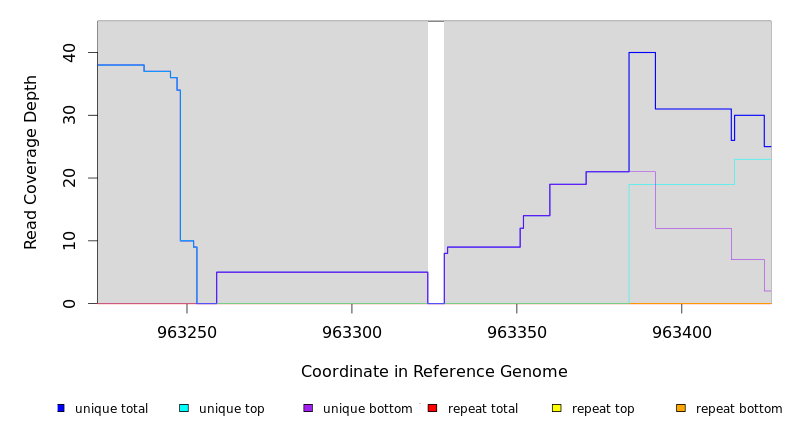This screenshot has width=792, height=432.
Task: Click the purple unique bottom legend swatch
Action: [308, 408]
